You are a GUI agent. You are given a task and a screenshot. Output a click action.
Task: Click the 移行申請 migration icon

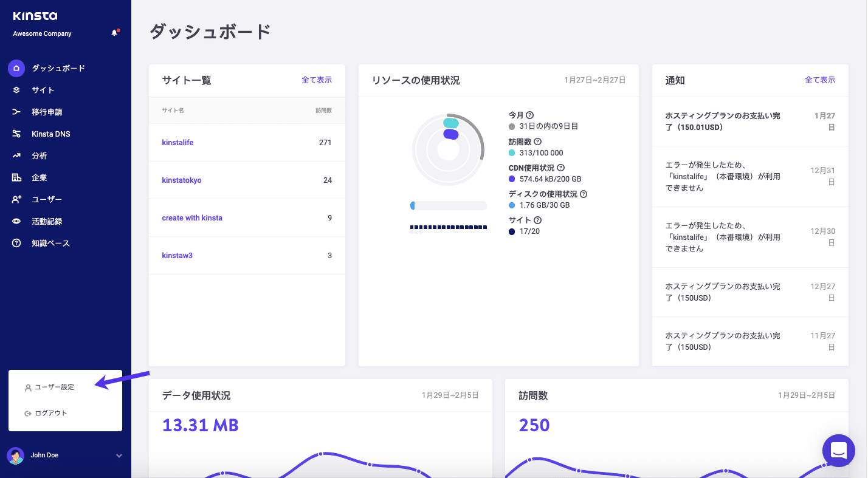[x=16, y=112]
